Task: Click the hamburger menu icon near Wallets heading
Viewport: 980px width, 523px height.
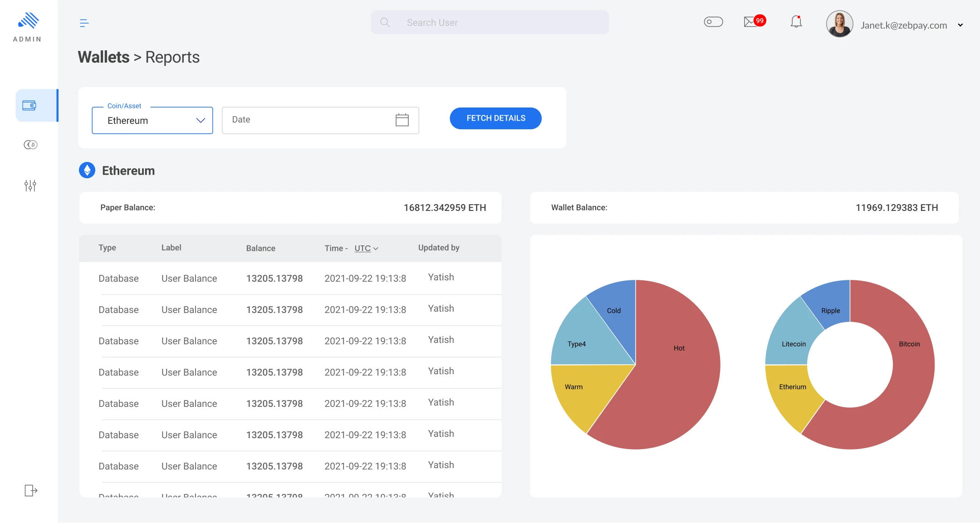Action: [84, 23]
